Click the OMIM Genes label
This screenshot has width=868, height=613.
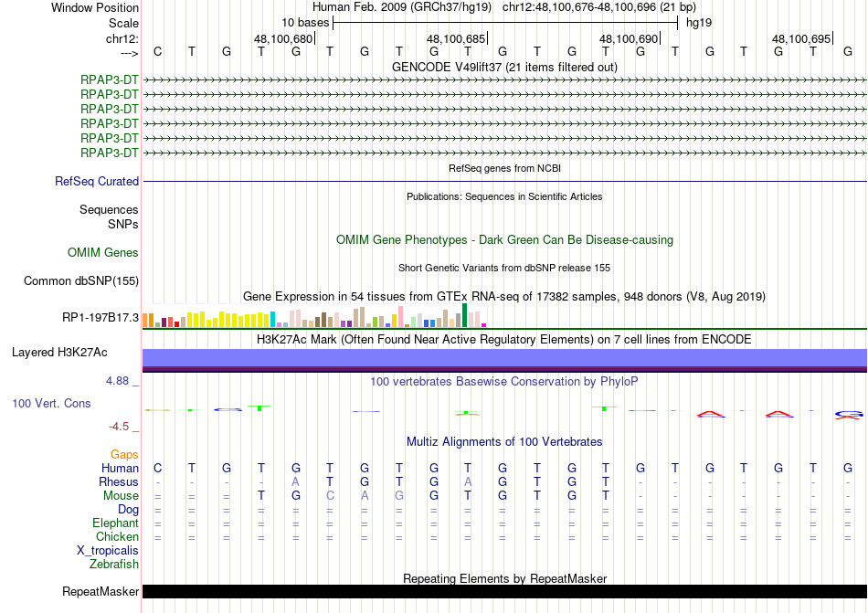tap(103, 253)
